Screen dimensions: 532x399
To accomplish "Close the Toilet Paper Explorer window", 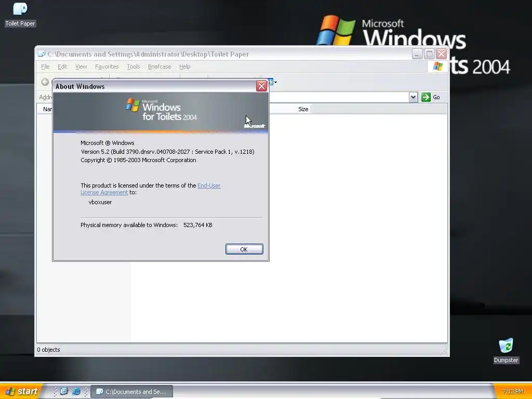I will point(441,54).
